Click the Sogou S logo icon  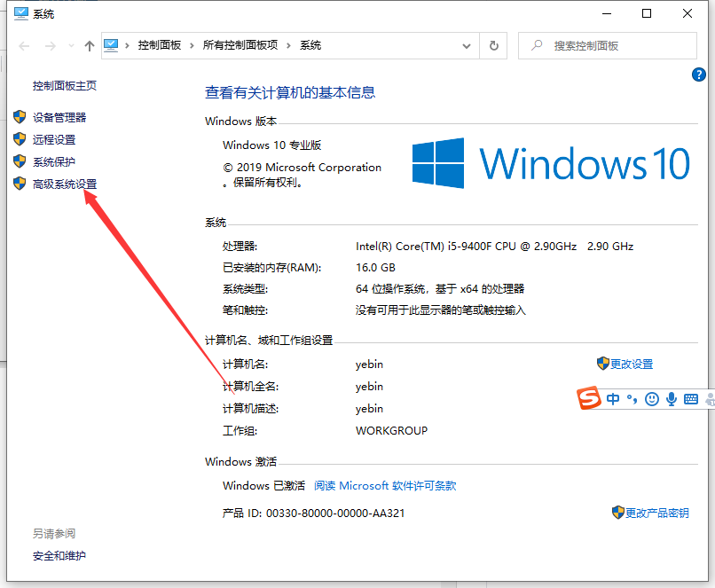click(588, 398)
